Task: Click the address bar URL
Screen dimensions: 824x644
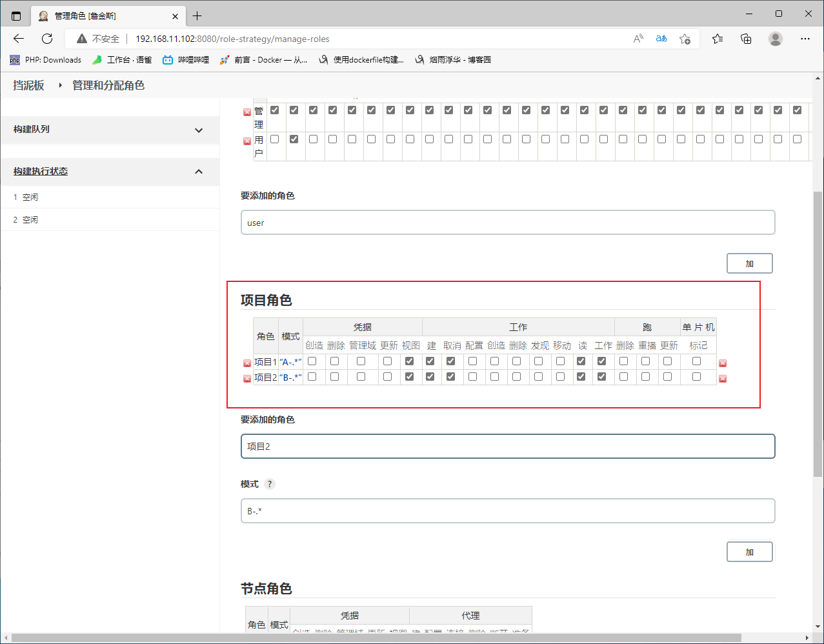Action: click(x=232, y=39)
